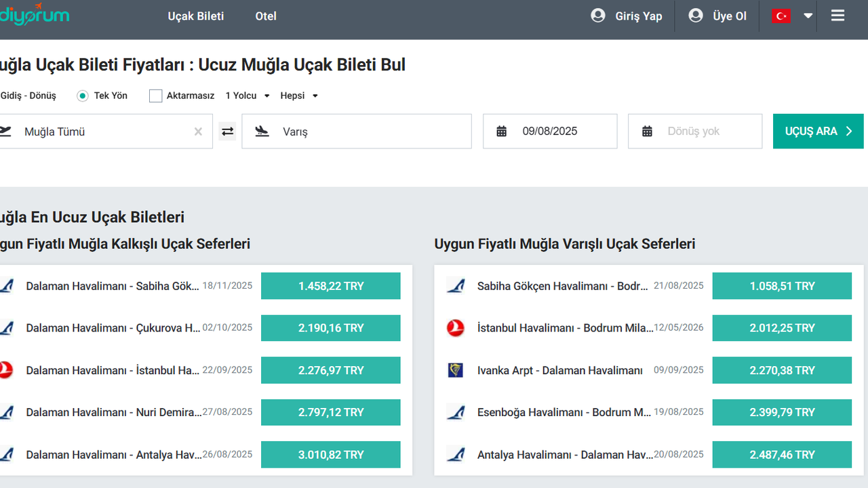Expand language dropdown arrow beside flag
Image resolution: width=868 pixels, height=488 pixels.
point(808,16)
